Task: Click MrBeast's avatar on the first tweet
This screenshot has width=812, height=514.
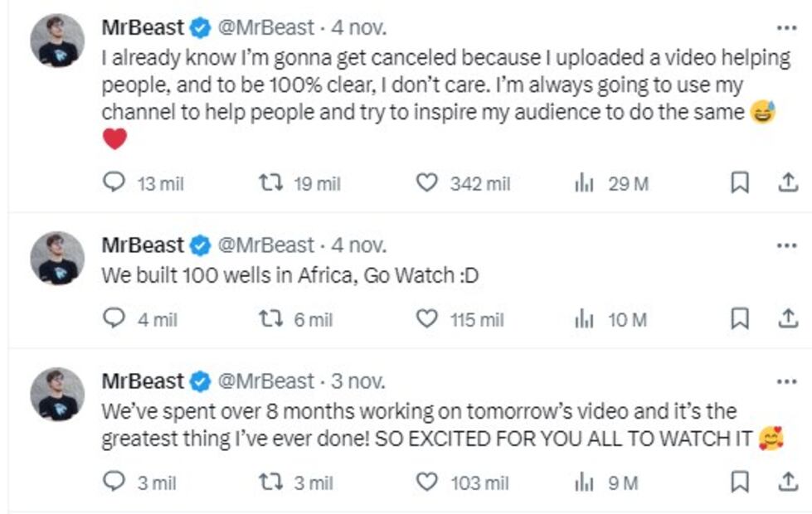Action: click(x=57, y=41)
